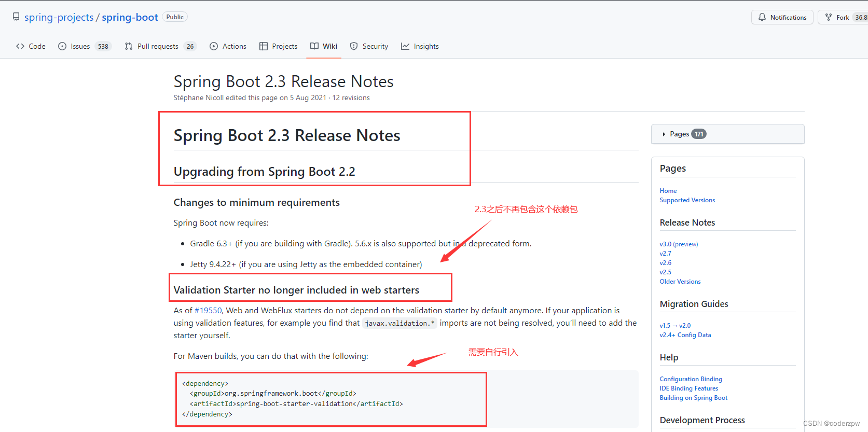This screenshot has width=868, height=432.
Task: Open the Insights tab
Action: tap(420, 46)
